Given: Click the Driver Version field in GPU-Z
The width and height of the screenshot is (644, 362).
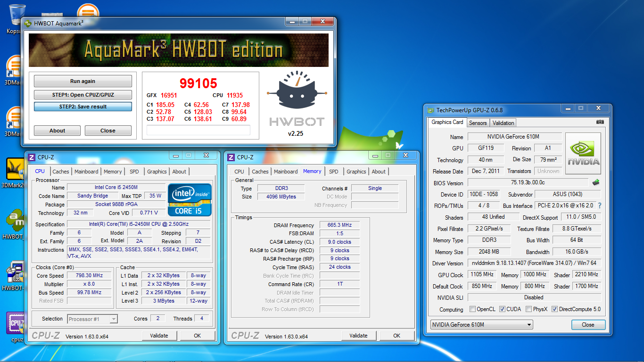Looking at the screenshot, I should pyautogui.click(x=534, y=263).
